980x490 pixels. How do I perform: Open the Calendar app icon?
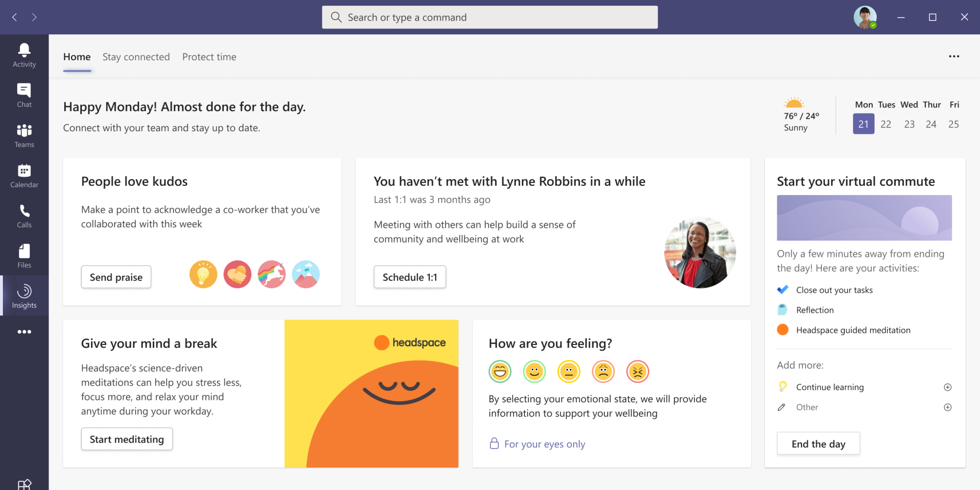(x=24, y=175)
